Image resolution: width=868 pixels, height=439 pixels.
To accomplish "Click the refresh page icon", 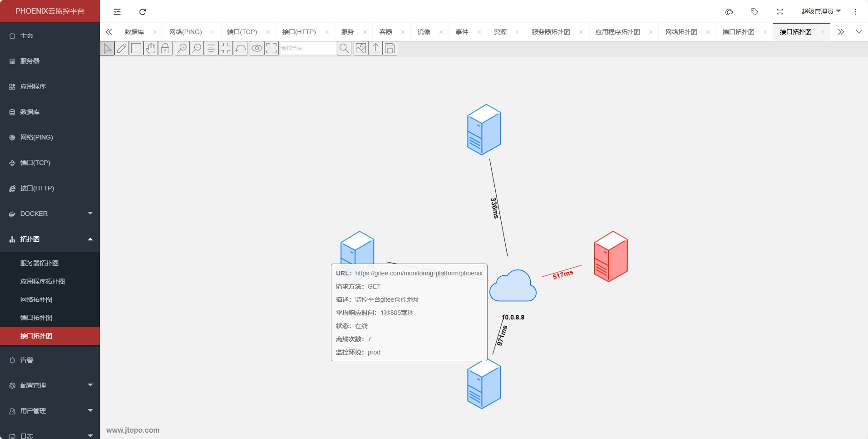I will (x=143, y=12).
